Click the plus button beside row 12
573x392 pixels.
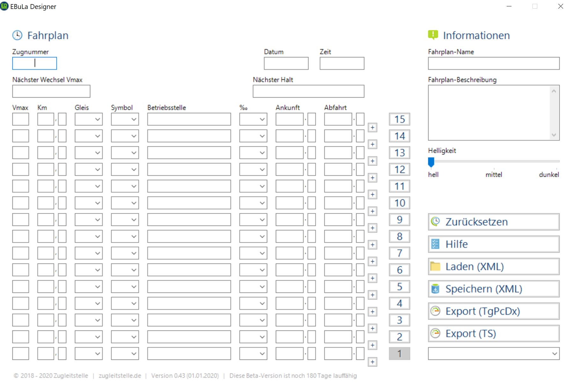pyautogui.click(x=372, y=178)
